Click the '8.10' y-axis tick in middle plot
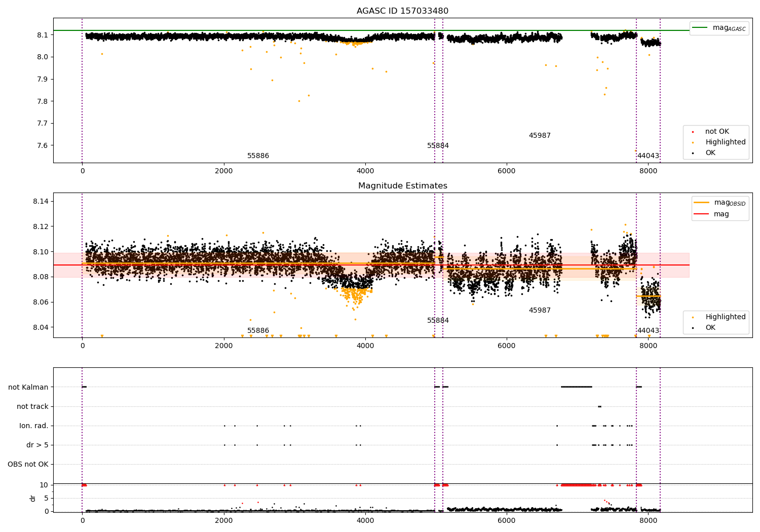Viewport: 760px width, 532px height. [41, 252]
